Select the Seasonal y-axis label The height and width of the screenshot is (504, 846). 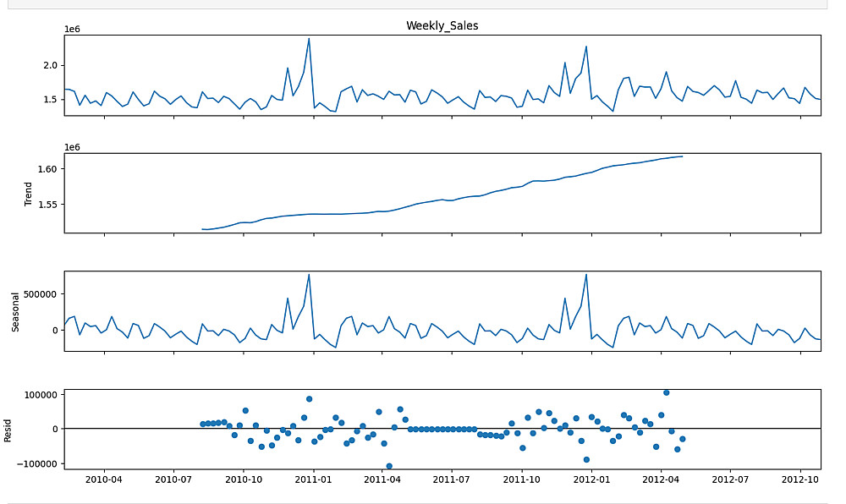(x=15, y=312)
